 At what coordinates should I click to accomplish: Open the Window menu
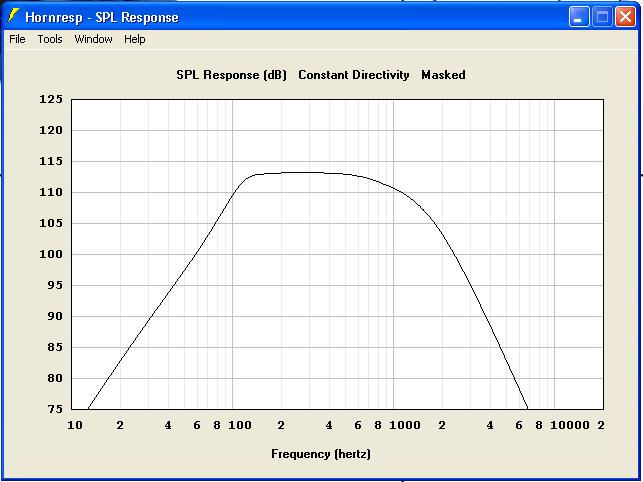[93, 39]
